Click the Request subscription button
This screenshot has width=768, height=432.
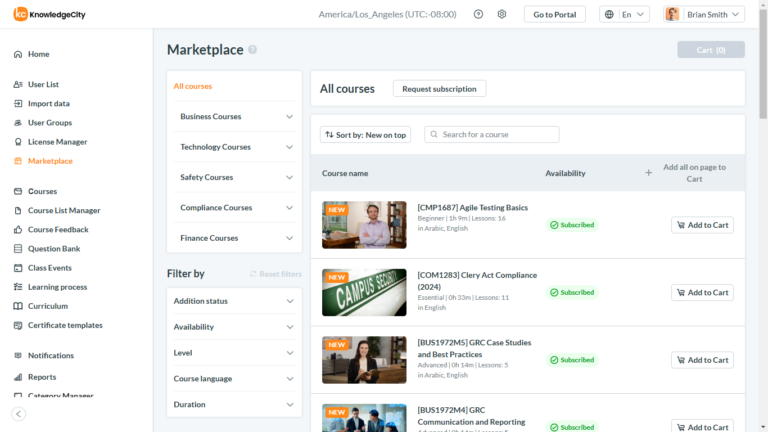click(x=439, y=89)
